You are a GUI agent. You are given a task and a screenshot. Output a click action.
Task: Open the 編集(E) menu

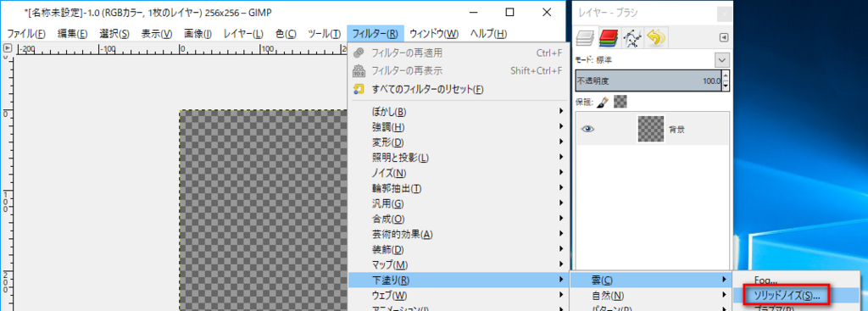(73, 34)
